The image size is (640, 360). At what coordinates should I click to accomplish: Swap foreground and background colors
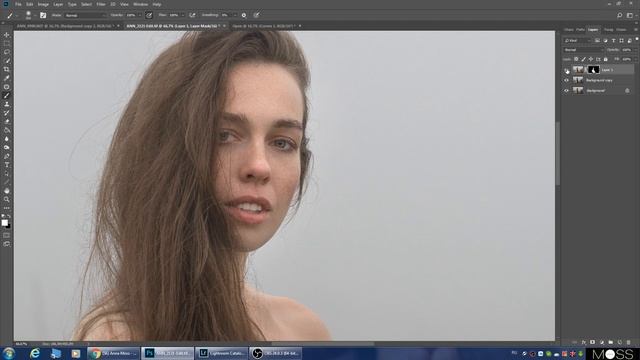coord(9,216)
